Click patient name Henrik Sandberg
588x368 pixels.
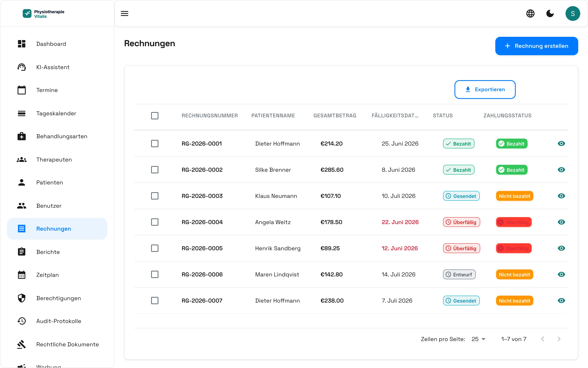click(x=278, y=248)
